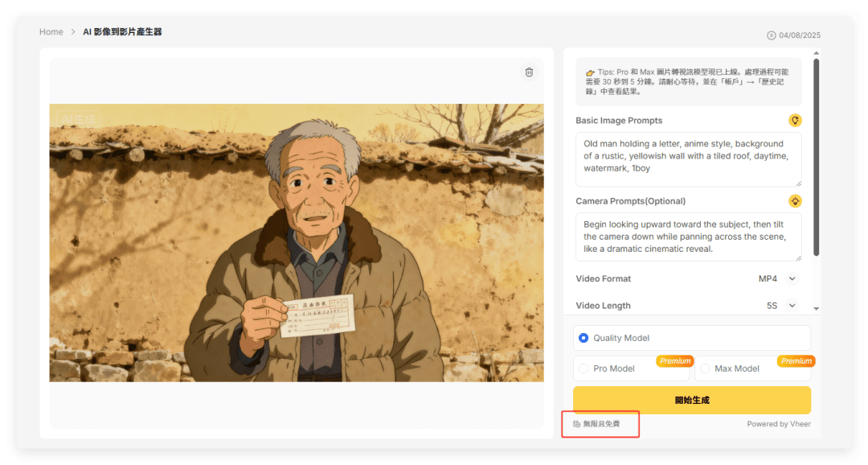Click AI 影像到影片產生器 breadcrumb item
Viewport: 868px width, 465px height.
pos(122,32)
